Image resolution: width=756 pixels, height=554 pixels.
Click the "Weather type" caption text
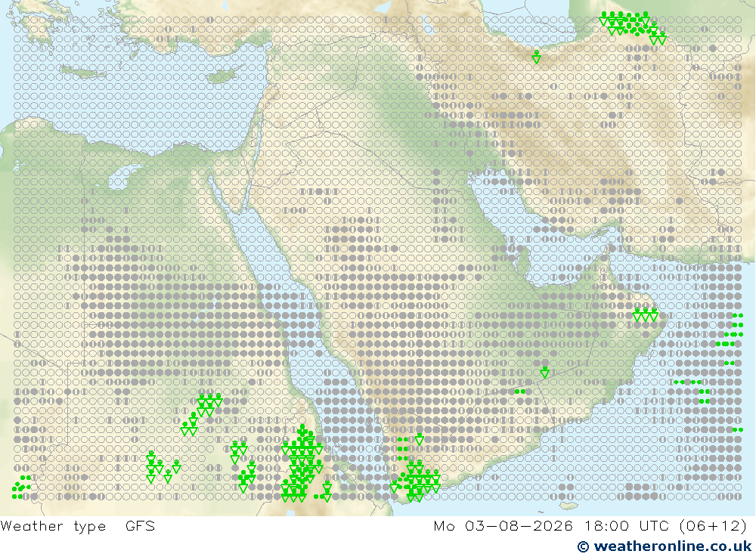click(53, 526)
